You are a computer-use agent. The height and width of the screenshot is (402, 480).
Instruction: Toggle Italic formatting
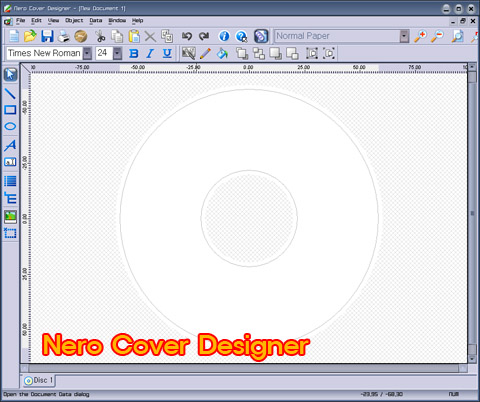tap(150, 53)
